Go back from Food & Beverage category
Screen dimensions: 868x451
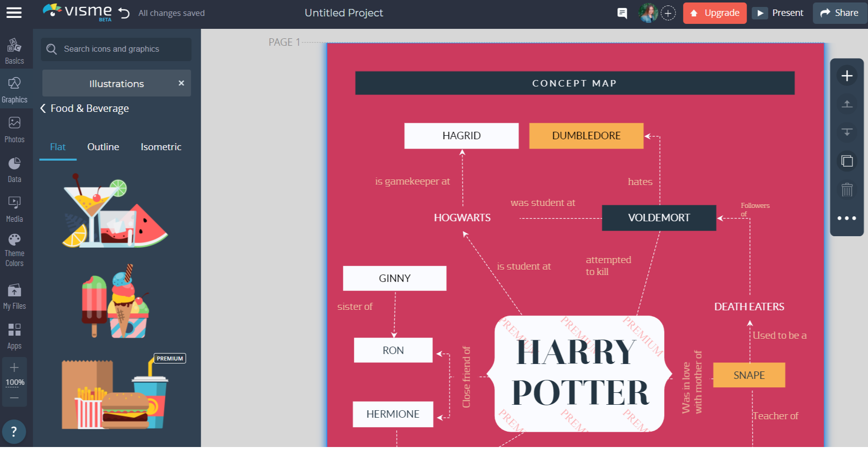coord(43,108)
